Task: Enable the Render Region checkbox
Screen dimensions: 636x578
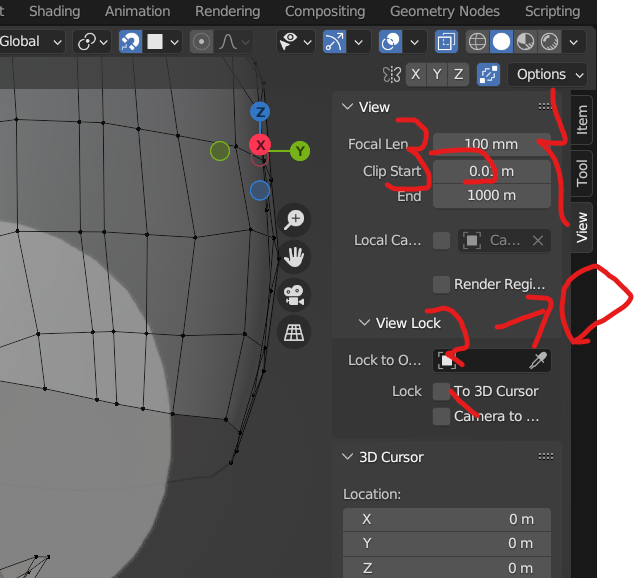Action: [441, 284]
